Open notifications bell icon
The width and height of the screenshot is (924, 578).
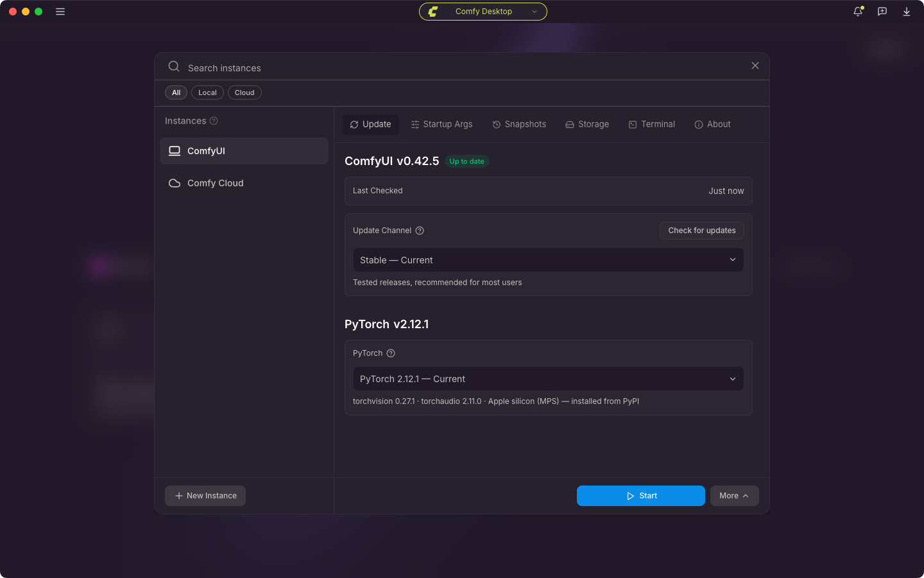pyautogui.click(x=858, y=12)
